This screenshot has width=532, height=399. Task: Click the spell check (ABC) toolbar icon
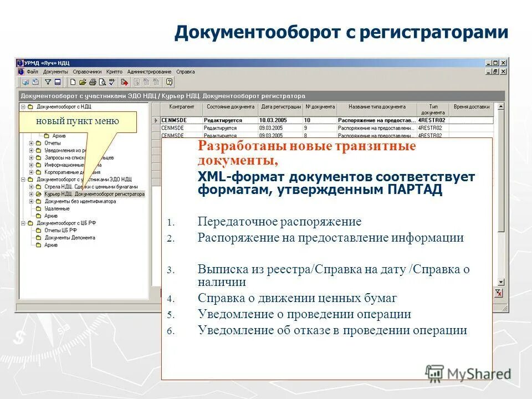click(x=111, y=81)
